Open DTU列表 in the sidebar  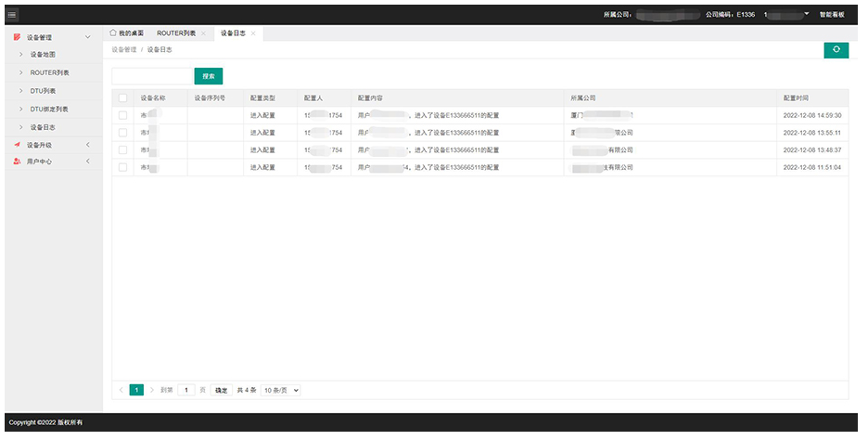point(43,91)
